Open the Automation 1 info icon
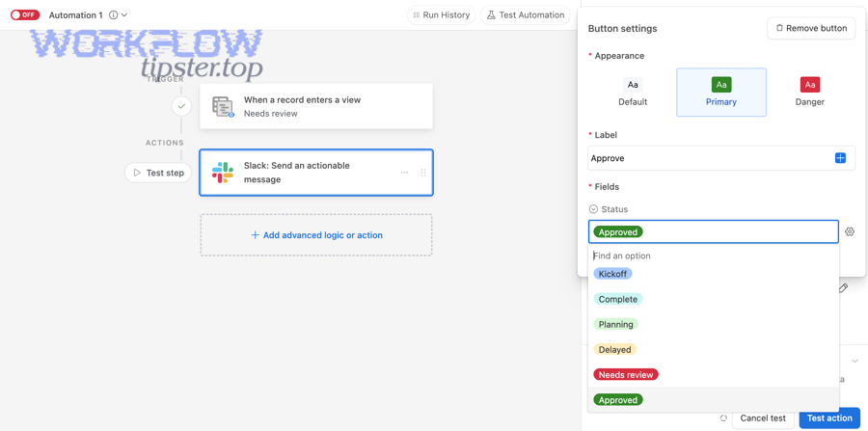Screen dimensions: 868x431 (x=114, y=14)
